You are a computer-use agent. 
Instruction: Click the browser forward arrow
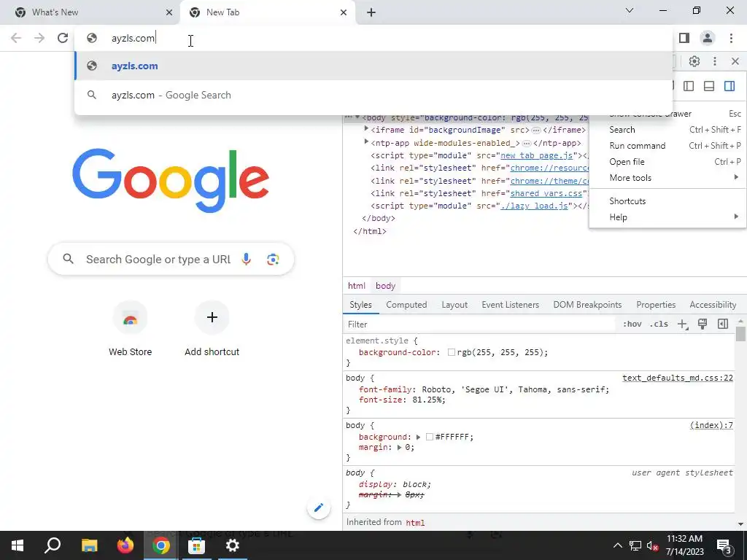(39, 38)
